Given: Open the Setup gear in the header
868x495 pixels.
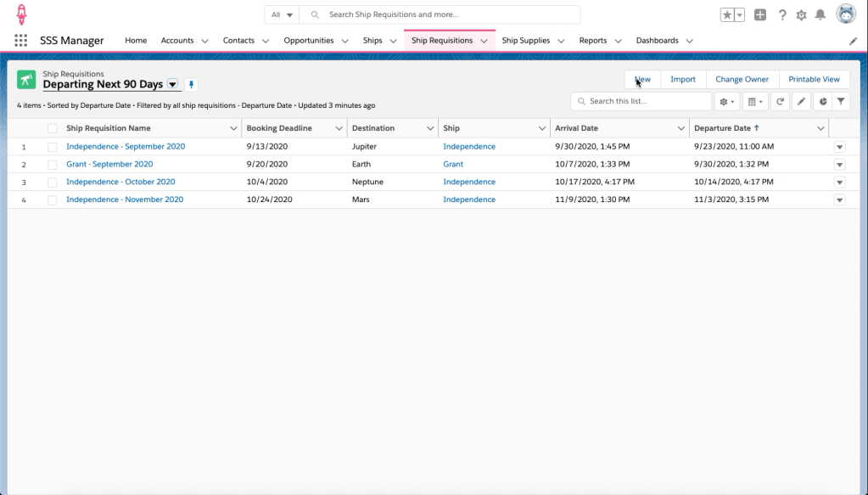Looking at the screenshot, I should tap(801, 14).
